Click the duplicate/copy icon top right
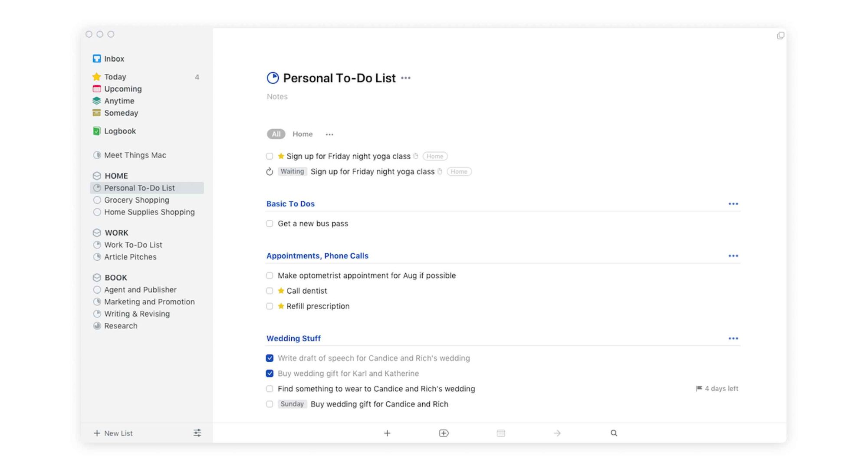 pos(781,36)
